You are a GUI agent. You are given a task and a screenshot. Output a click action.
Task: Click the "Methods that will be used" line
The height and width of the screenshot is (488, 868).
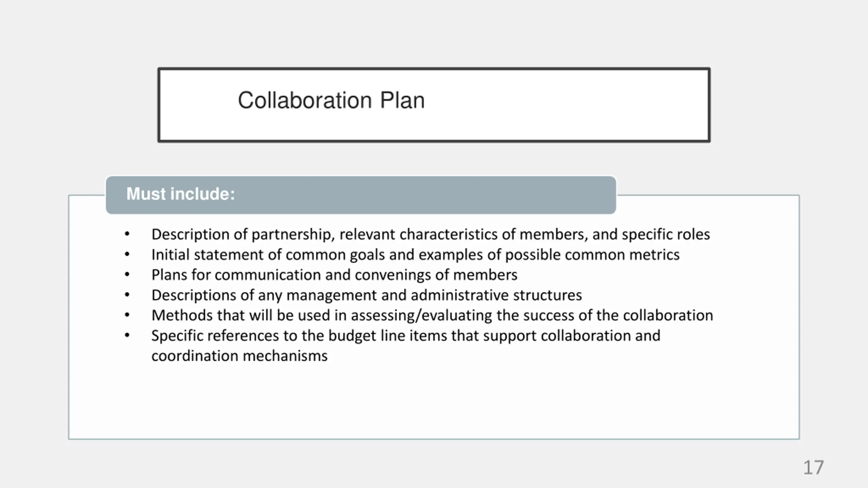coord(432,316)
